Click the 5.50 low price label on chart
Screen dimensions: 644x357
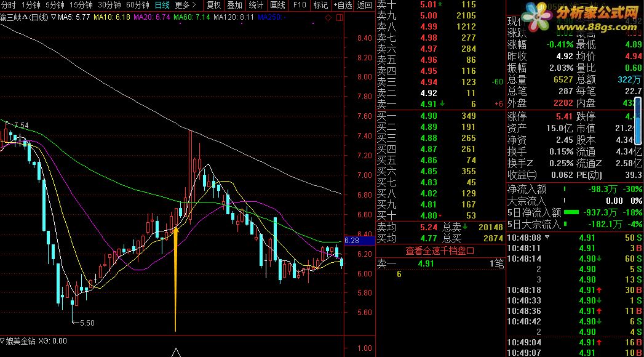click(87, 323)
